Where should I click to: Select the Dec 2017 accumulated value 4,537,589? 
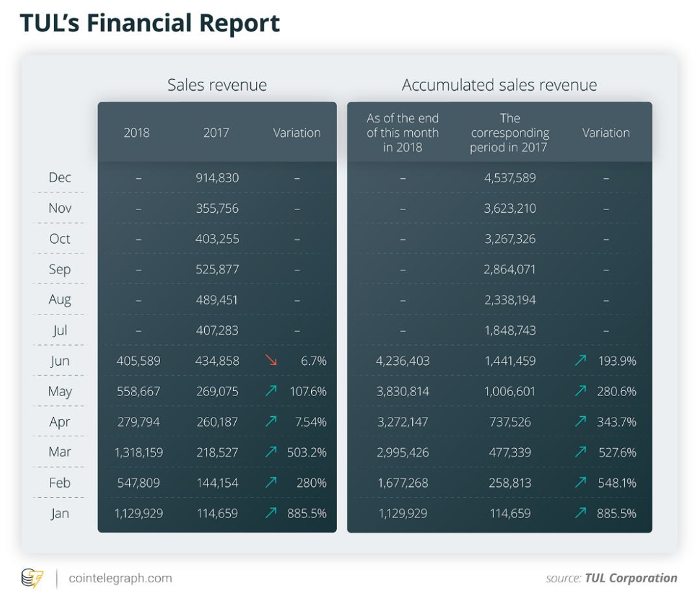click(510, 178)
